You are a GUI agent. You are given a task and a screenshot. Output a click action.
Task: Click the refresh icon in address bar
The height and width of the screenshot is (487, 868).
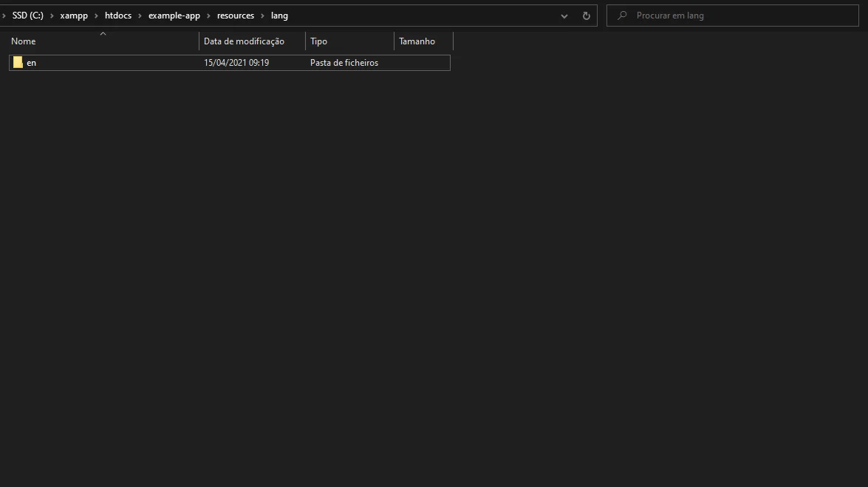tap(586, 15)
